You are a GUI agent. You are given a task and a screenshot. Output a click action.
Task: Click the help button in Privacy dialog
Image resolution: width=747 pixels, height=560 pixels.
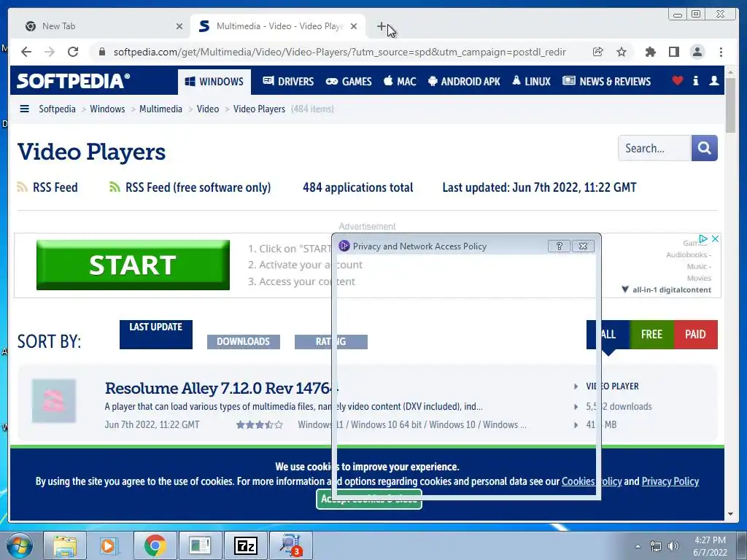click(x=560, y=246)
